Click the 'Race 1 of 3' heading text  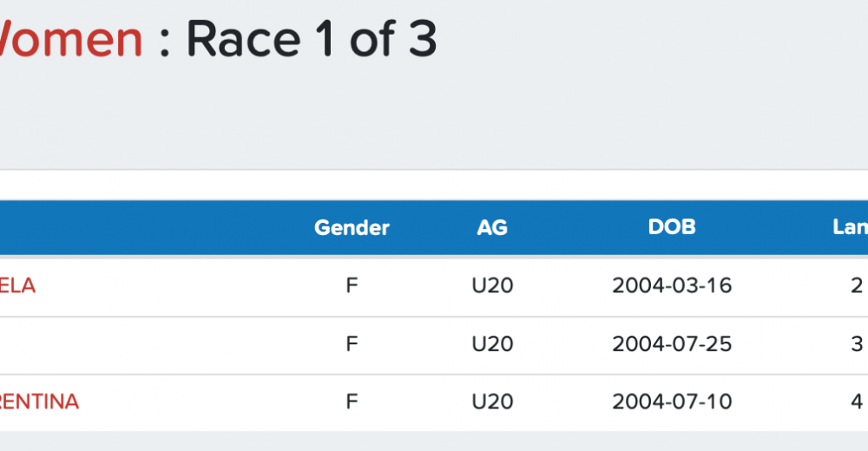[x=311, y=39]
